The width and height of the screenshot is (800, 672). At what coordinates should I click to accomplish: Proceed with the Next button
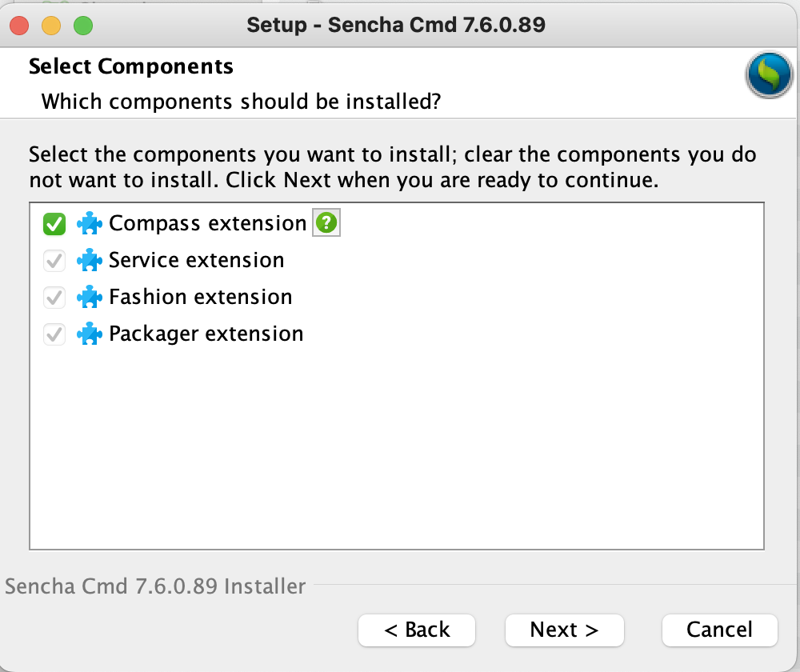click(564, 630)
